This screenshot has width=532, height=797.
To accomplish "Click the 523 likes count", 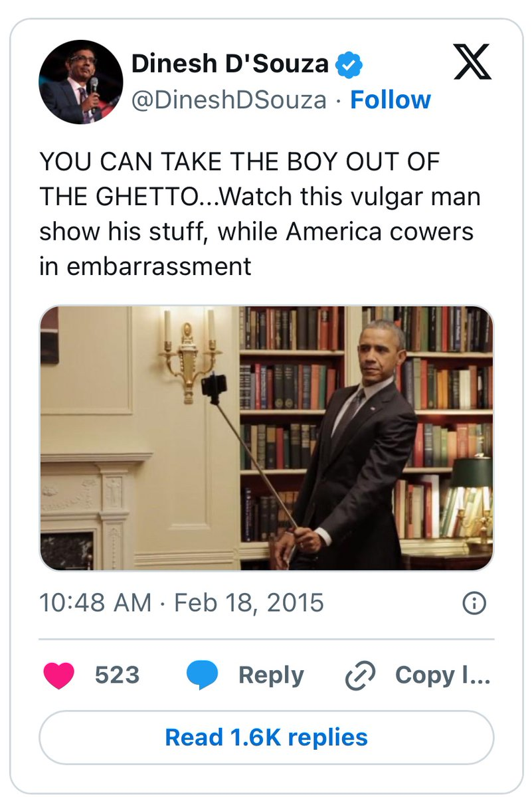I will [117, 675].
